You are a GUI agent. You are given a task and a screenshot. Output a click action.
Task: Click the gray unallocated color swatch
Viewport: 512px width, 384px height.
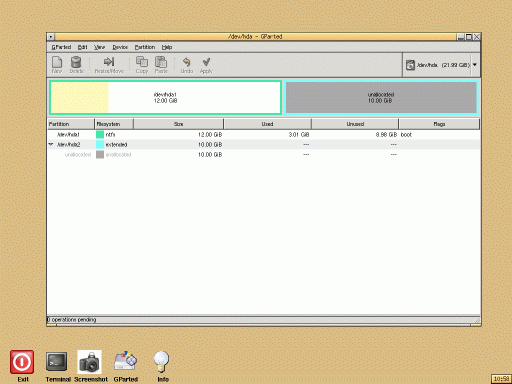pyautogui.click(x=100, y=155)
